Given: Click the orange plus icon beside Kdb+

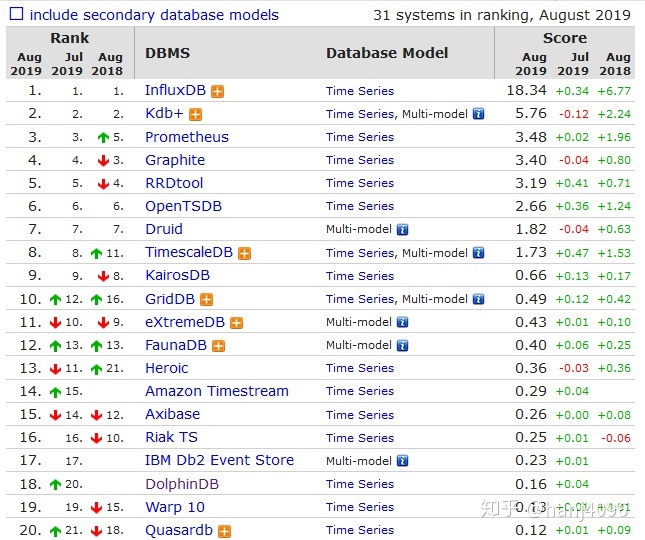Looking at the screenshot, I should point(195,114).
